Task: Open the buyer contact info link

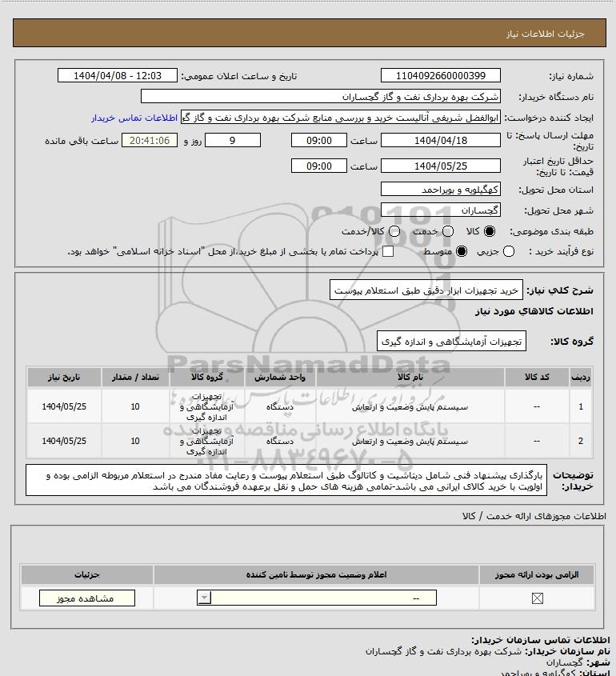Action: pyautogui.click(x=134, y=118)
